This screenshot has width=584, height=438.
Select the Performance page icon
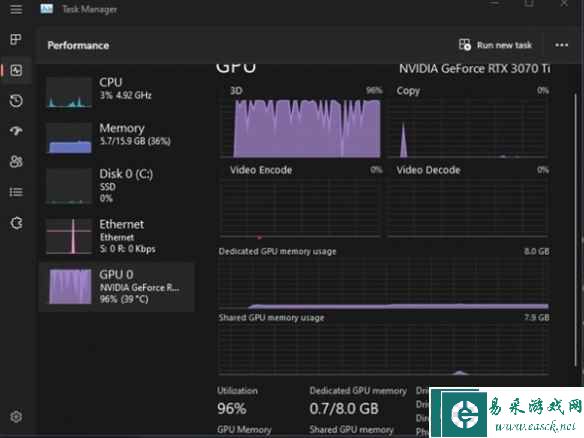16,70
